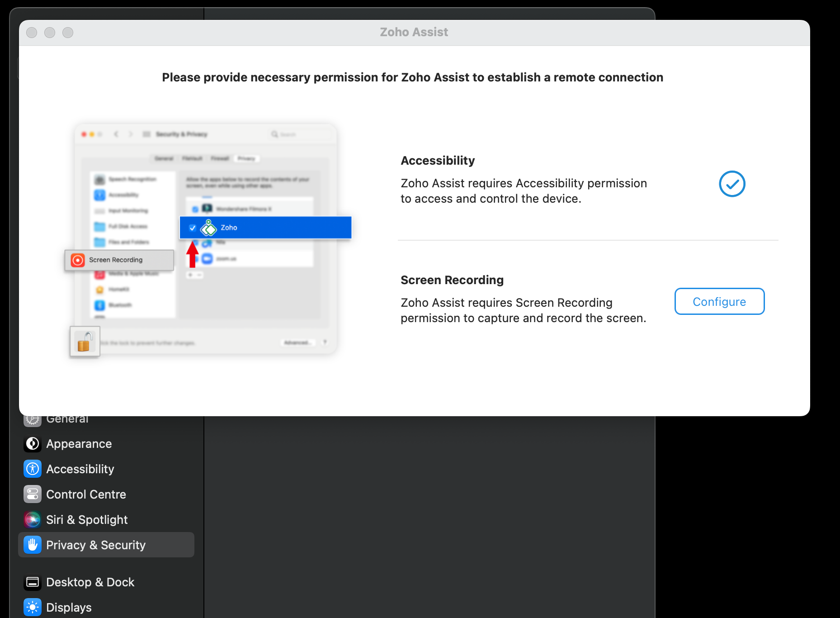Click the bold "Screen Recording" heading in Zoho Assist
The height and width of the screenshot is (618, 840).
coord(452,280)
